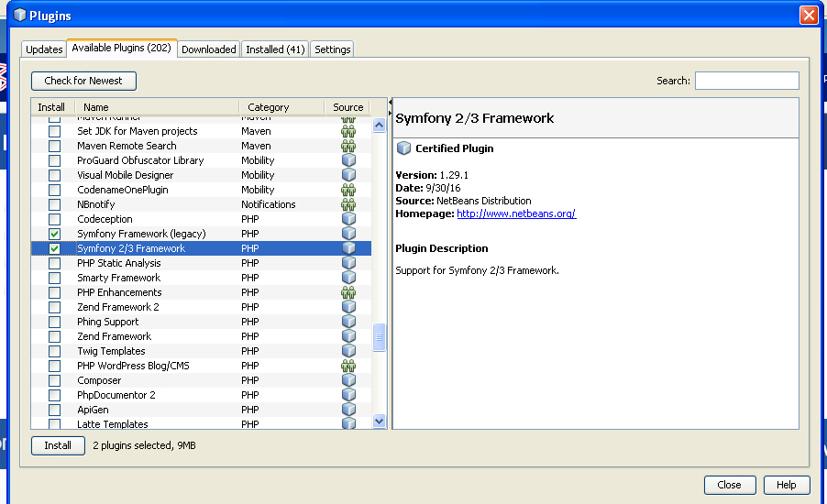The width and height of the screenshot is (827, 504).
Task: Click community icon for NBnotify plugin
Action: click(x=348, y=204)
